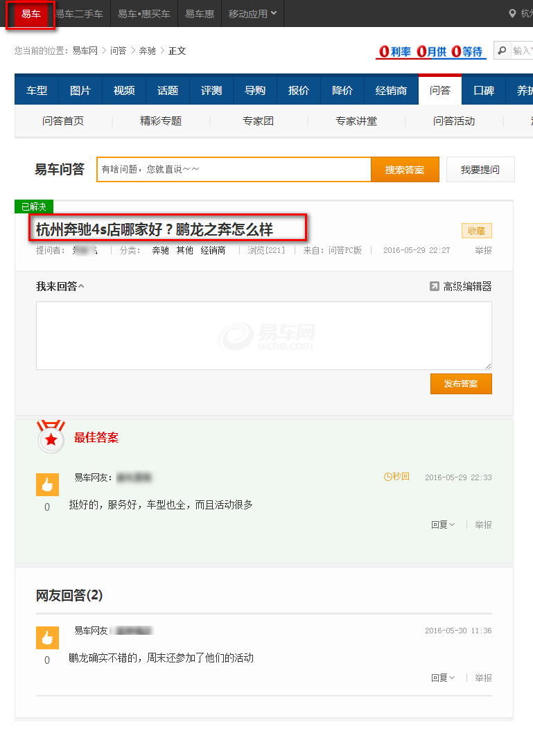Open 专家讲堂 in the sub-navigation

356,121
